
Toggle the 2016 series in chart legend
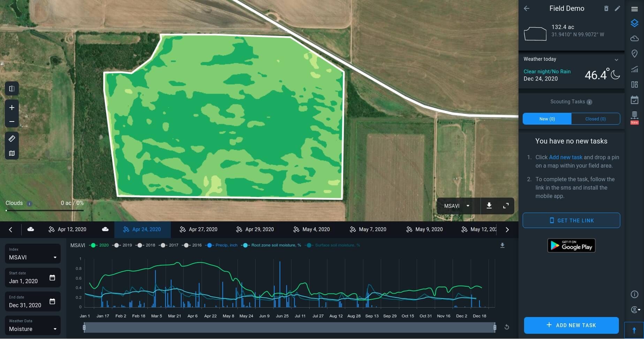point(192,245)
